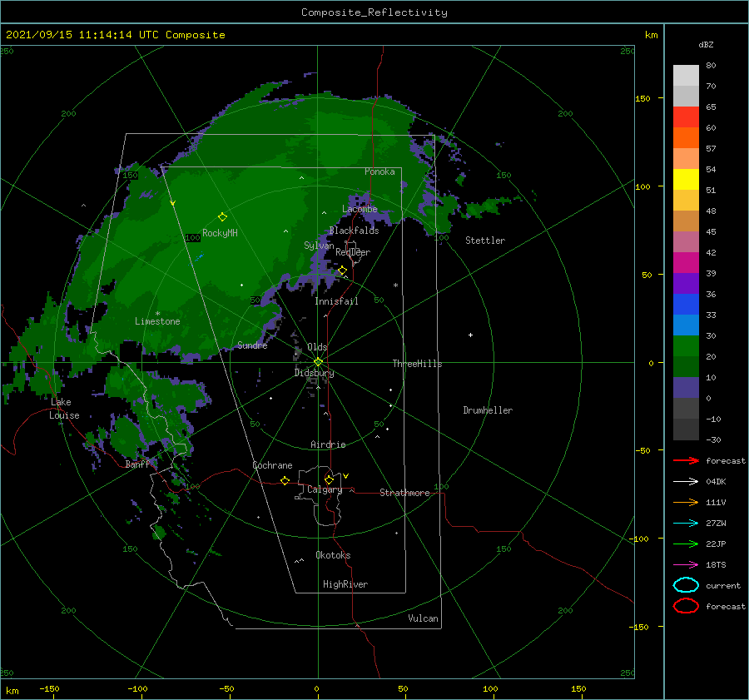Click the white plus marker near Drumheller
The height and width of the screenshot is (700, 749).
click(470, 335)
